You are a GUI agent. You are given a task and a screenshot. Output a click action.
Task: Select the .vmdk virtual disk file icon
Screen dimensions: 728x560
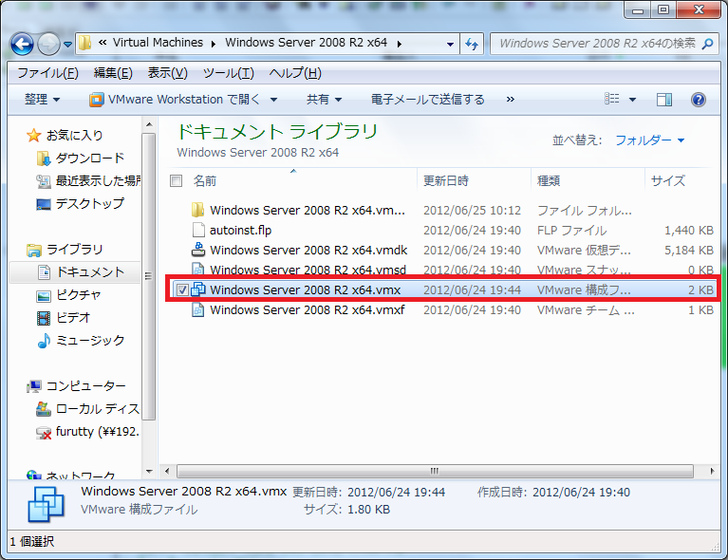pyautogui.click(x=198, y=250)
